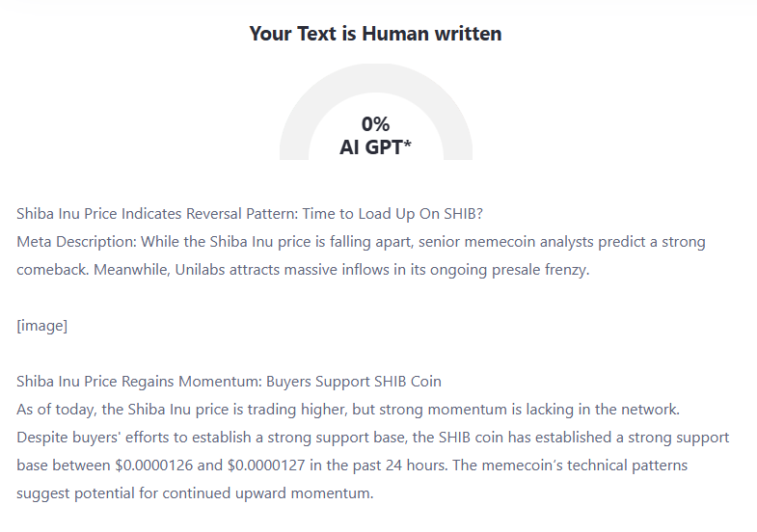Click the 'AI GPT*' label
Image resolution: width=757 pixels, height=532 pixels.
coord(375,147)
